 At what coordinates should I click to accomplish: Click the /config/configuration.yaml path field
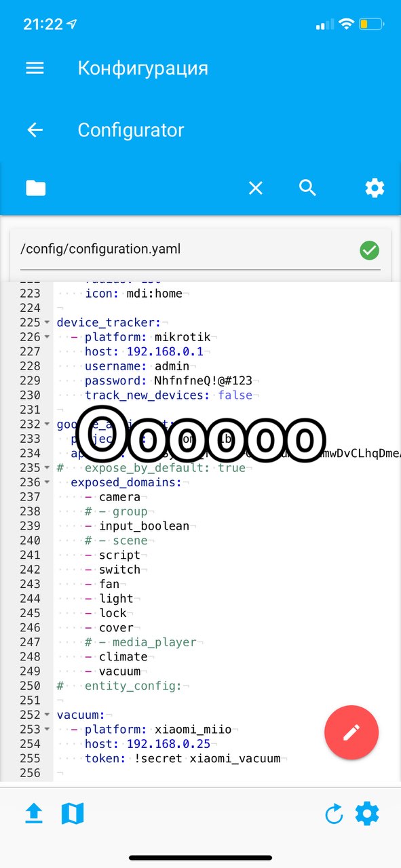pos(200,250)
